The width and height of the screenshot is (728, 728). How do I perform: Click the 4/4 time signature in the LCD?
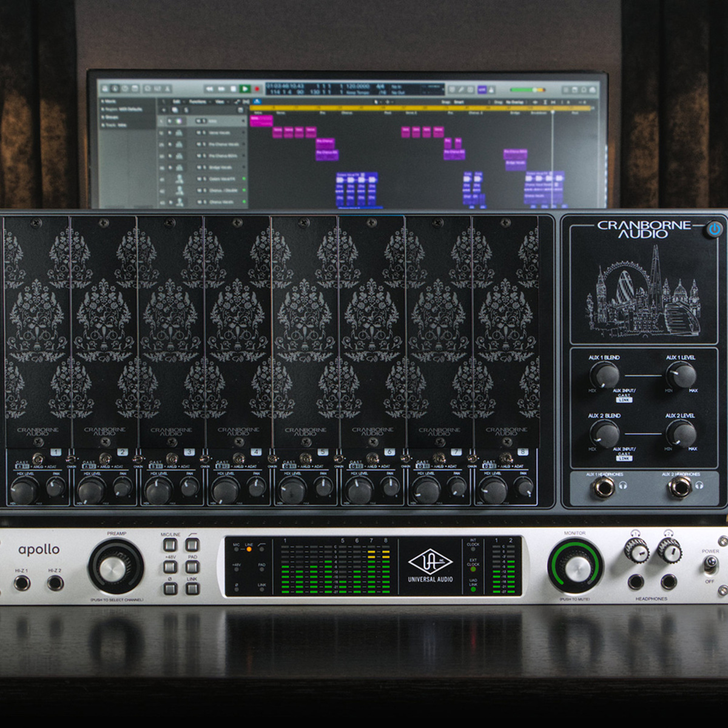coord(380,86)
